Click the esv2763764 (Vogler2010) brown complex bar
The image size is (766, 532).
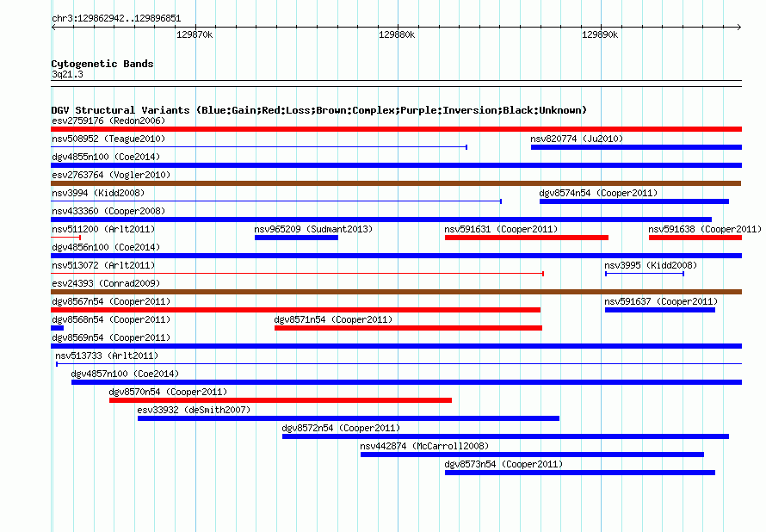pos(396,183)
